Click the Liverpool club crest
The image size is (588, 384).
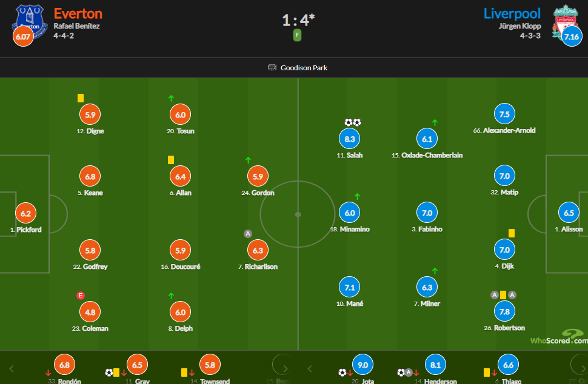tap(565, 21)
